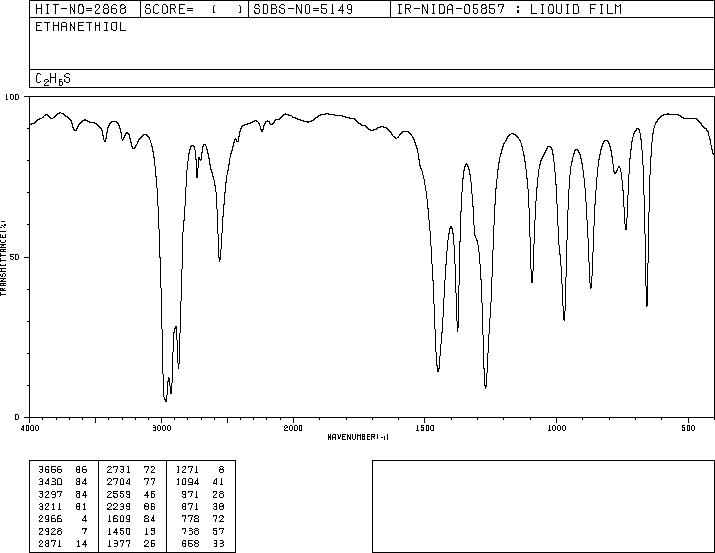Select peak table entry 2928
The width and height of the screenshot is (715, 553).
coord(50,532)
